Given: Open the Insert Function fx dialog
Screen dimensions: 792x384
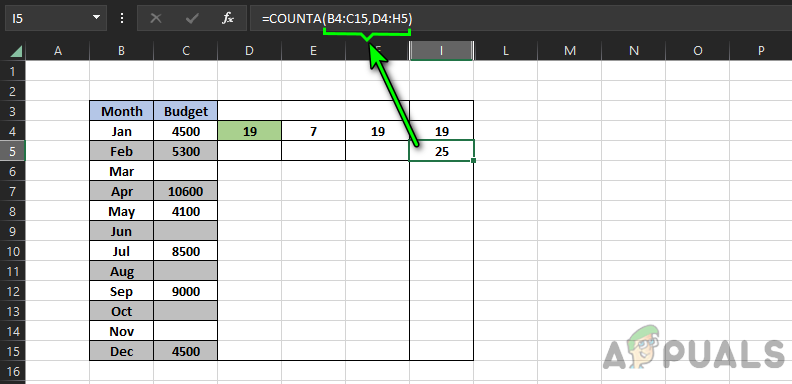Looking at the screenshot, I should coord(228,18).
